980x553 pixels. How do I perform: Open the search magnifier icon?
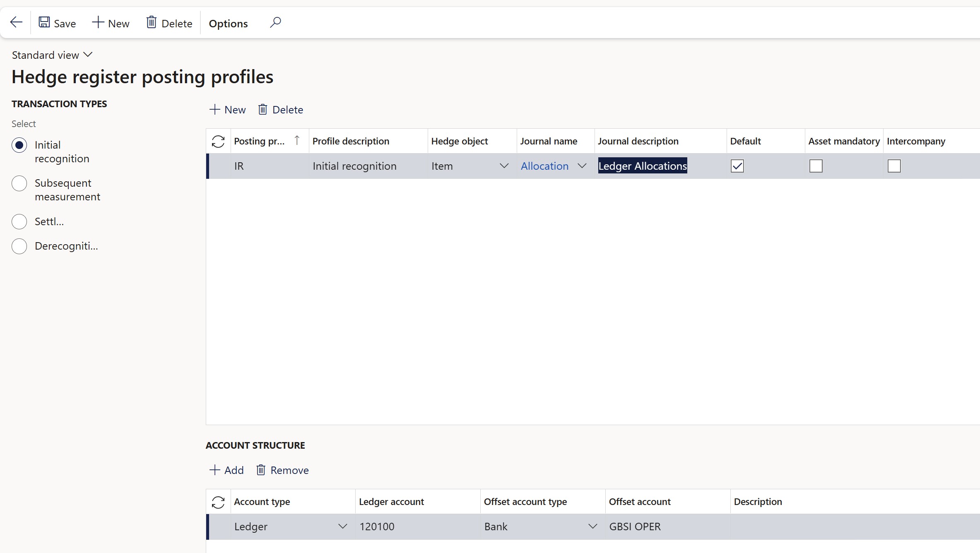[275, 22]
